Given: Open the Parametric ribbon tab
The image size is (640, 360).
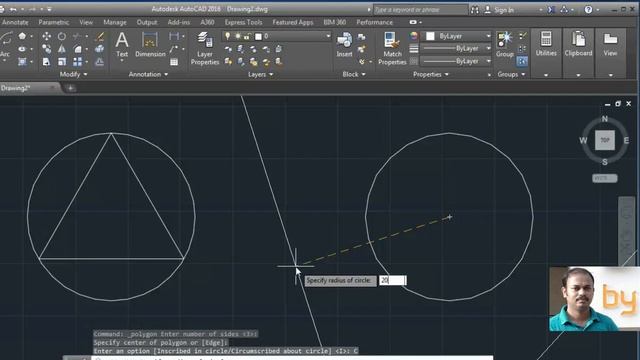Looking at the screenshot, I should pyautogui.click(x=53, y=22).
